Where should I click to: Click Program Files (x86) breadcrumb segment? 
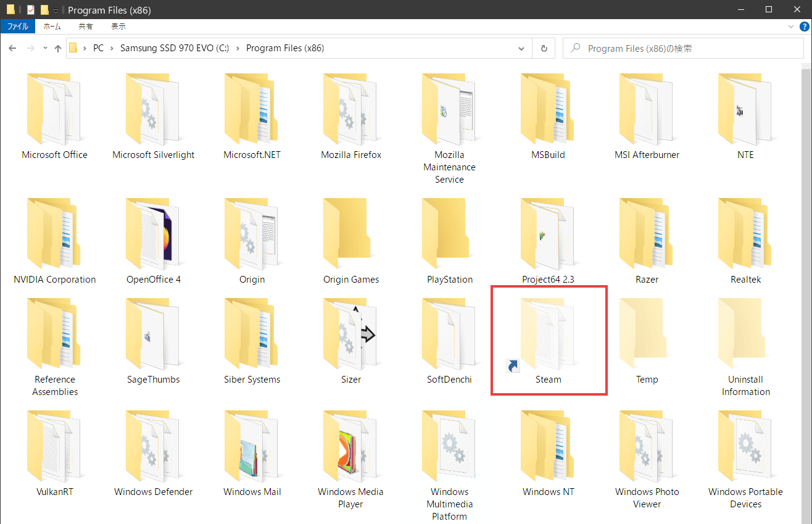285,48
